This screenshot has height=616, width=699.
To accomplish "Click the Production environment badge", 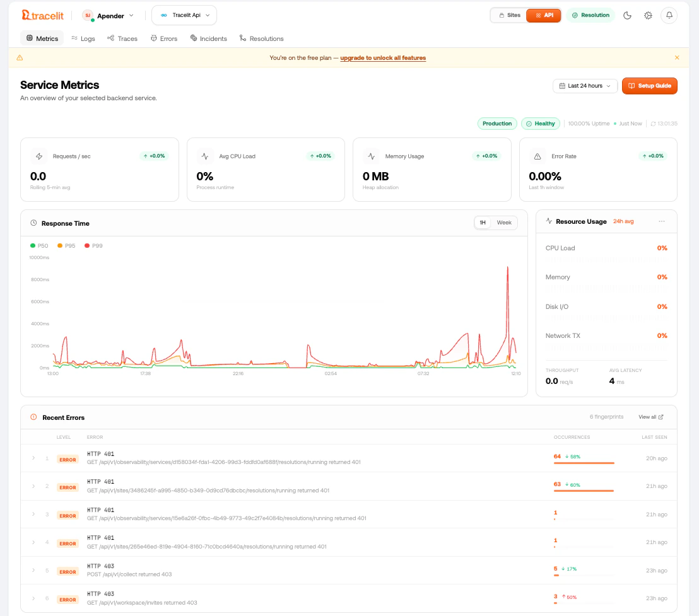I will click(x=497, y=124).
